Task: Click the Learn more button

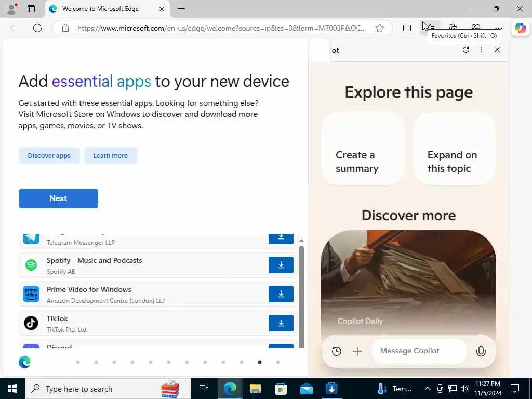Action: 111,155
